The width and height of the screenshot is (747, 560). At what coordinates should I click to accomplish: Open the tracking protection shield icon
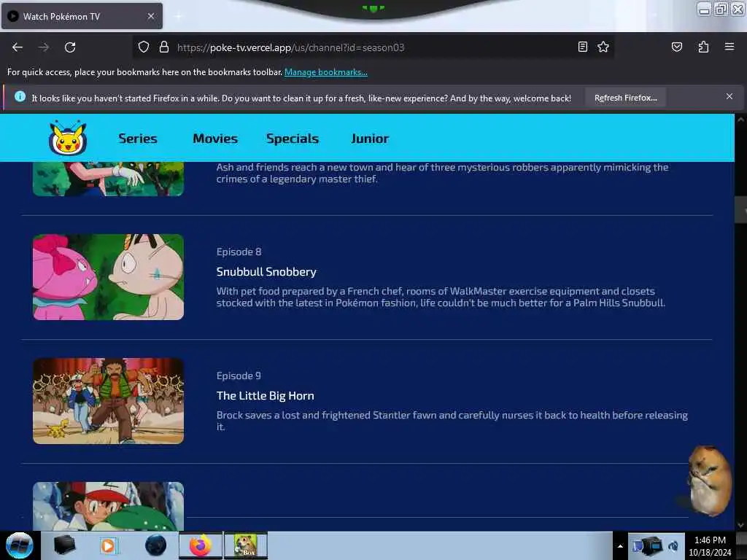pyautogui.click(x=144, y=47)
